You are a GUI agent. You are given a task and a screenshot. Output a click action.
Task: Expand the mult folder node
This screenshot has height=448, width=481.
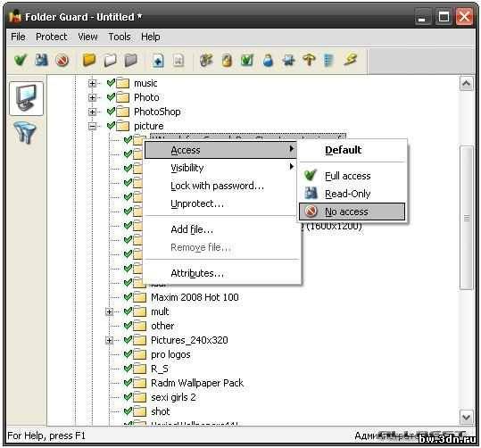point(109,311)
